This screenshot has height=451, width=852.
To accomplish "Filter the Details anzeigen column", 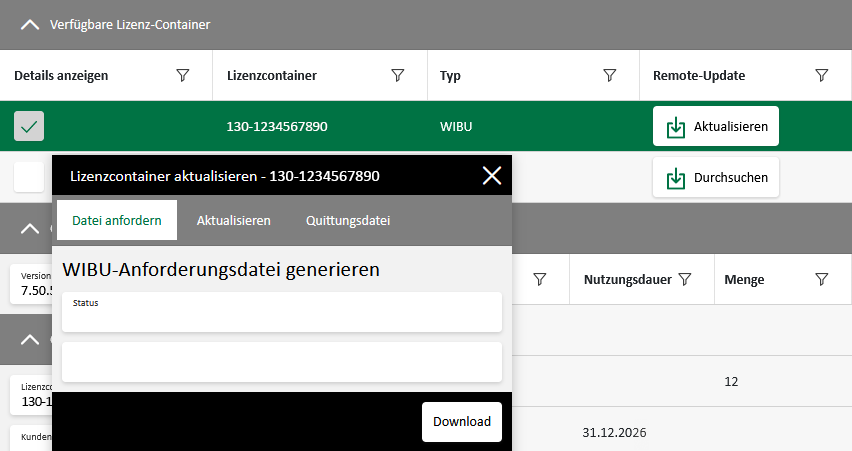I will [x=183, y=75].
